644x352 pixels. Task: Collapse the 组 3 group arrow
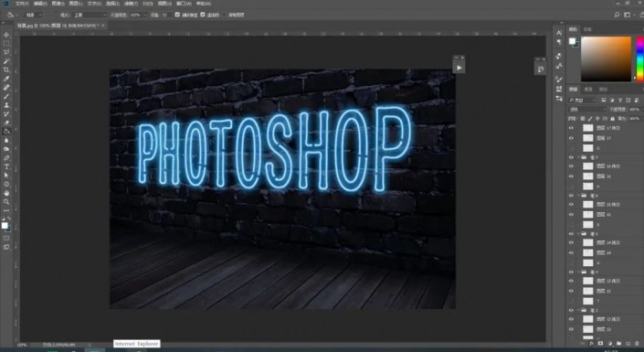(579, 310)
